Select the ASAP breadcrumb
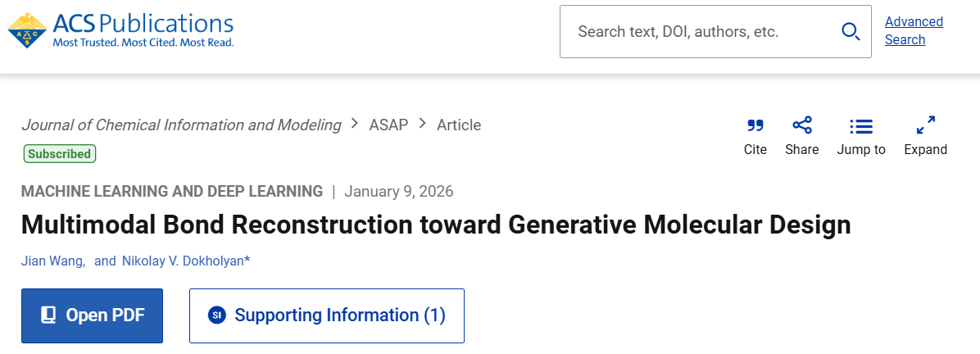 (388, 125)
